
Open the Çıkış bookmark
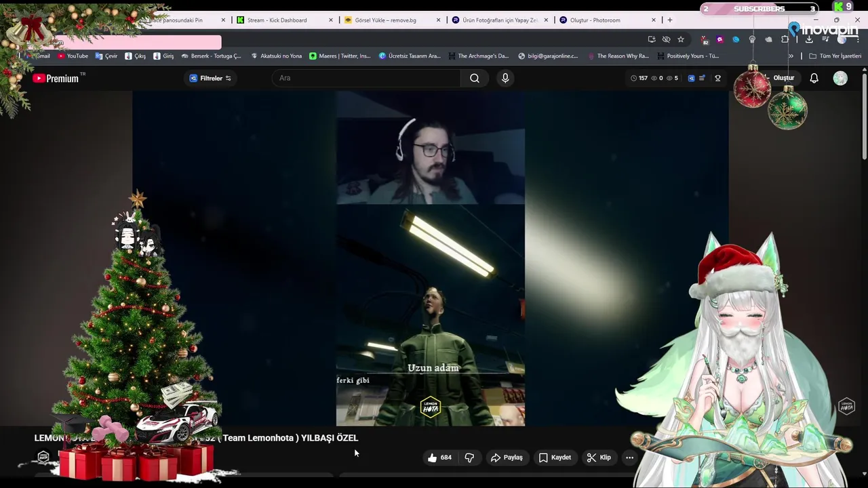coord(135,56)
